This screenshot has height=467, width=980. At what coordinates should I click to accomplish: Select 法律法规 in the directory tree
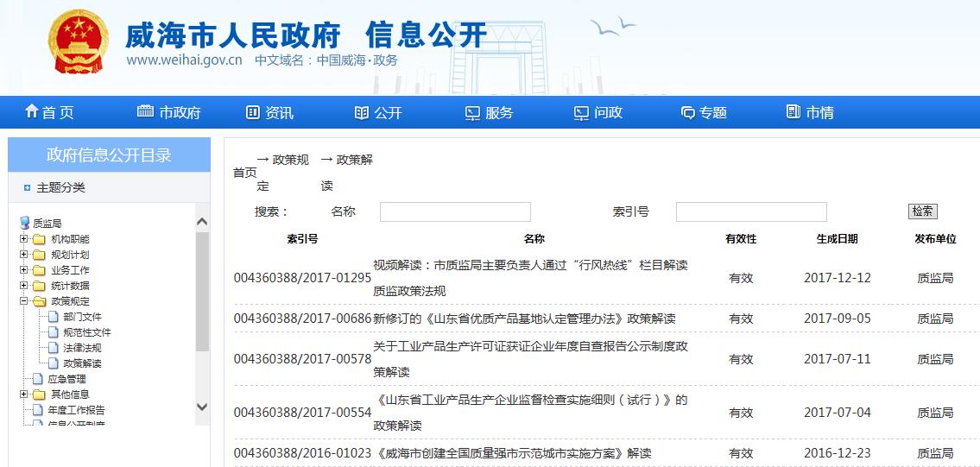pyautogui.click(x=82, y=348)
